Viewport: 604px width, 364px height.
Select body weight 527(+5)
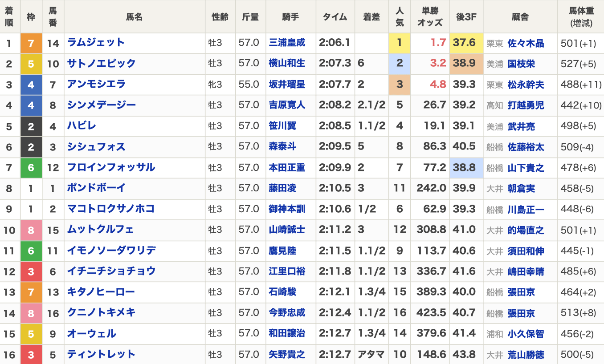[578, 64]
